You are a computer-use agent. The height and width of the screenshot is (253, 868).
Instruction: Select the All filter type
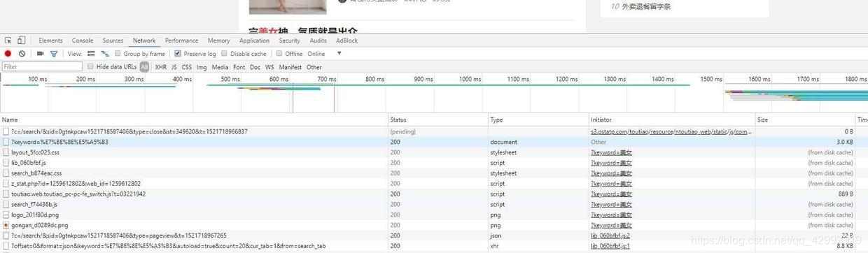144,67
